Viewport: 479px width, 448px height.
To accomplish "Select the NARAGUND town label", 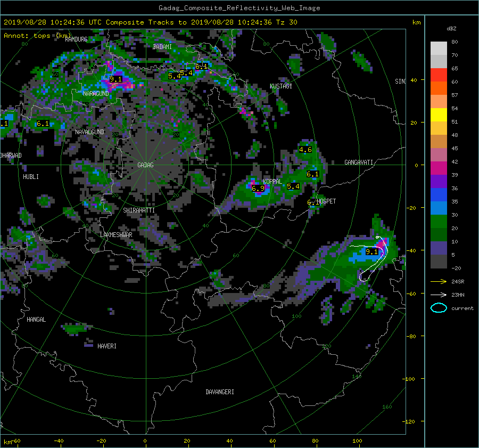I will click(x=96, y=94).
